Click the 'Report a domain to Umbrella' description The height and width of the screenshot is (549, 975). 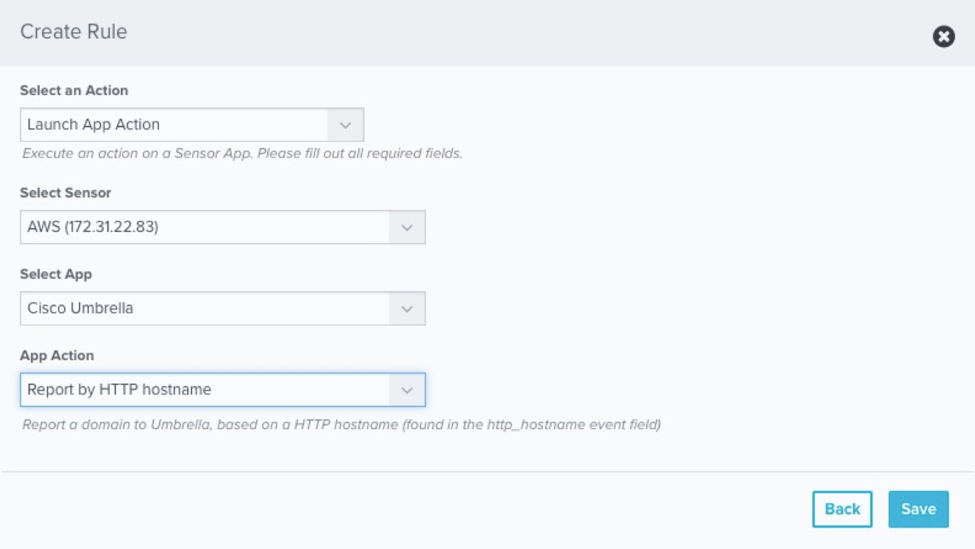tap(341, 425)
